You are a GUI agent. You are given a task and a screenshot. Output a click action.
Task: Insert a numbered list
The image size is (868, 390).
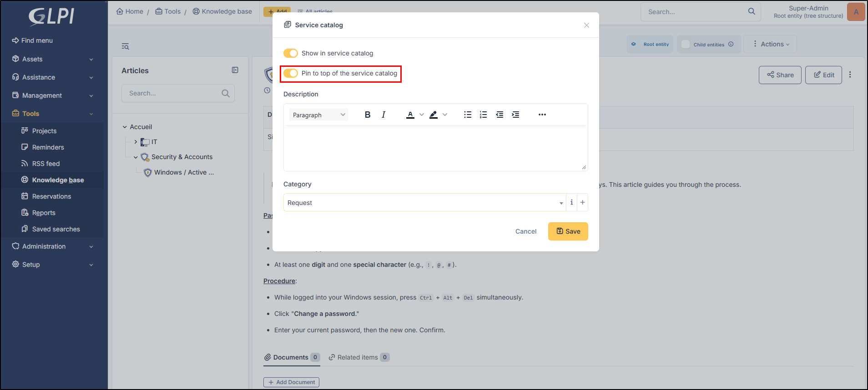[x=483, y=115]
